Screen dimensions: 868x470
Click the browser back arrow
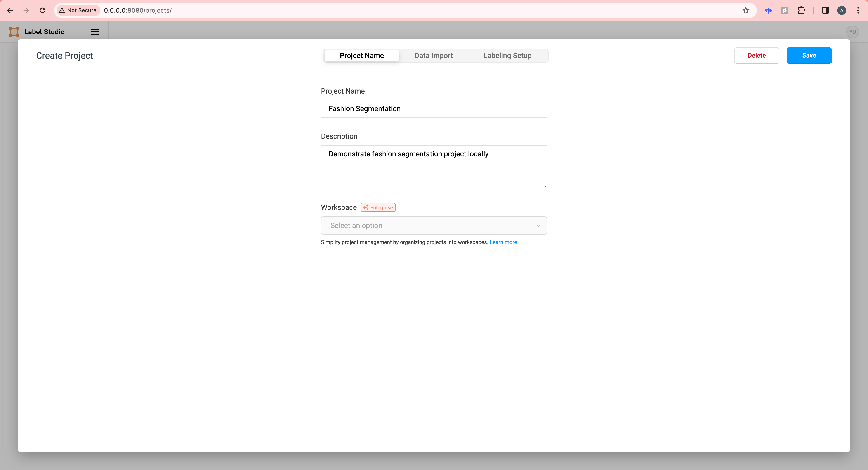[10, 10]
